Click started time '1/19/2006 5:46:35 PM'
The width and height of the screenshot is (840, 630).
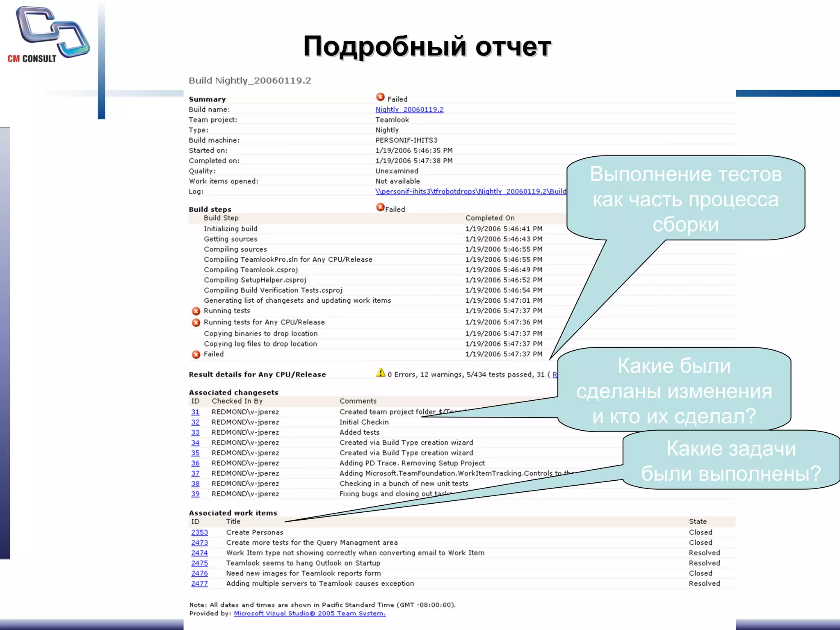(x=414, y=151)
